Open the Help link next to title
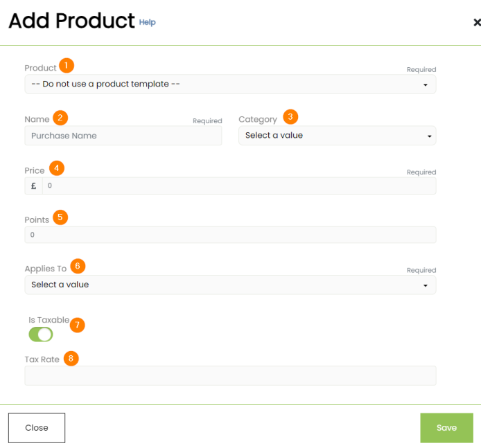Image resolution: width=481 pixels, height=448 pixels. click(148, 22)
